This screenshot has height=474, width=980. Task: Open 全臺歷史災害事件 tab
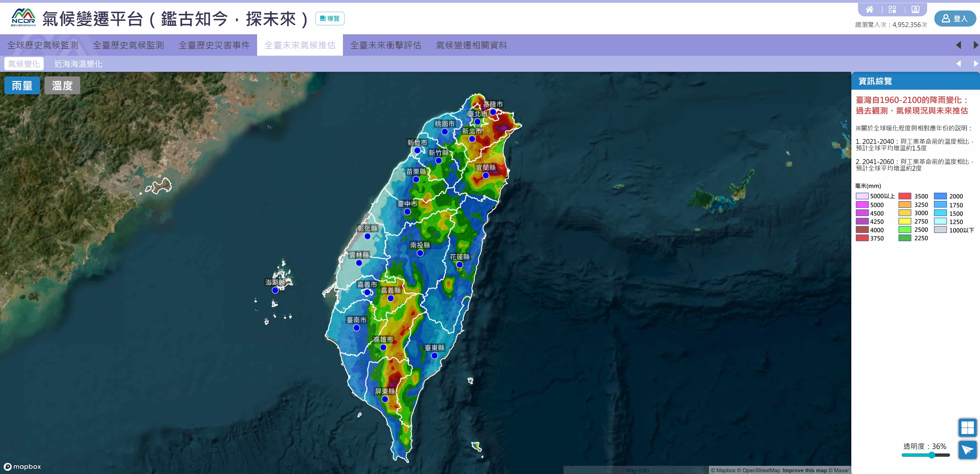214,45
